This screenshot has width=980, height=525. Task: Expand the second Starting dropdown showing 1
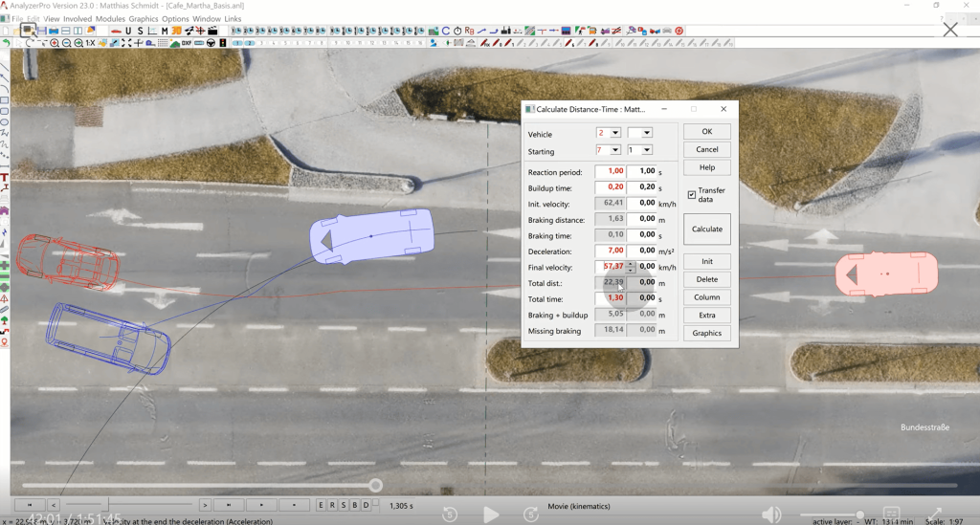click(646, 150)
